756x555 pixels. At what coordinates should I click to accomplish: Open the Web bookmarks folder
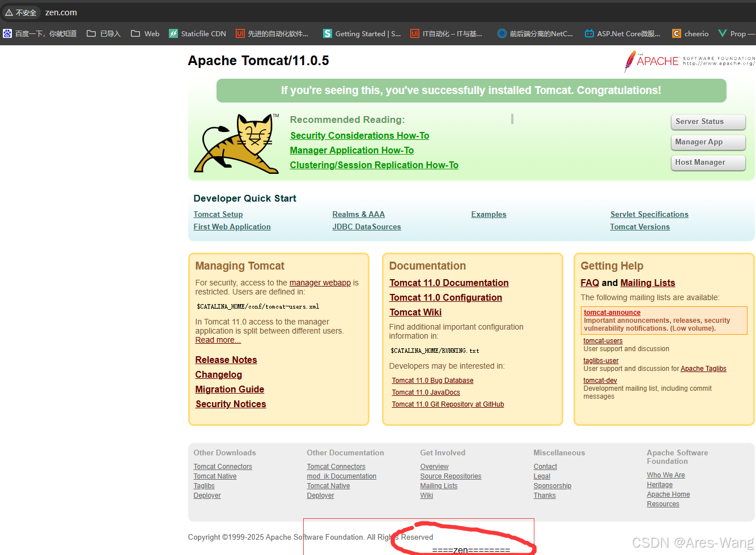(145, 33)
